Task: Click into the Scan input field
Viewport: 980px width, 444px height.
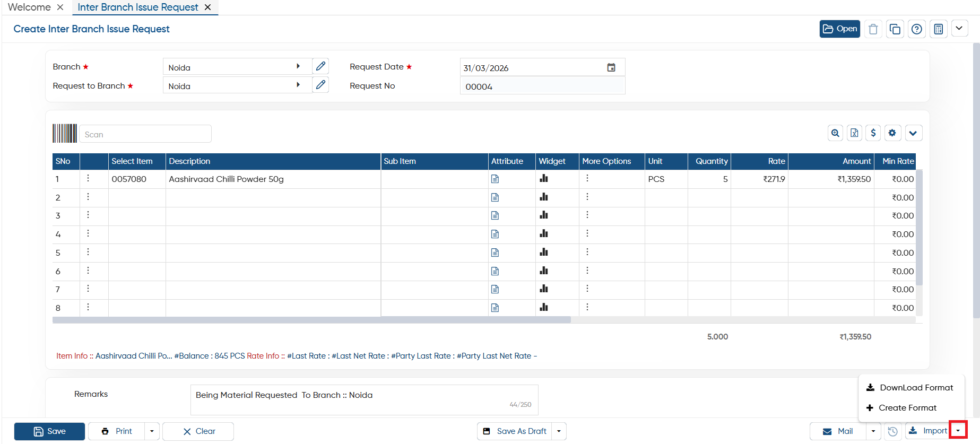Action: (145, 134)
